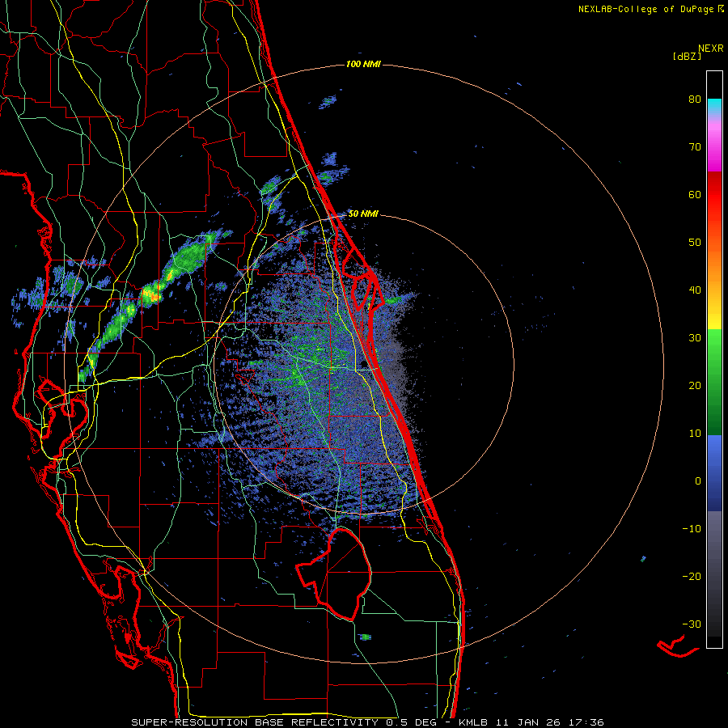The image size is (728, 728).
Task: Click the green section of the reflectivity color bar
Action: coord(714,382)
